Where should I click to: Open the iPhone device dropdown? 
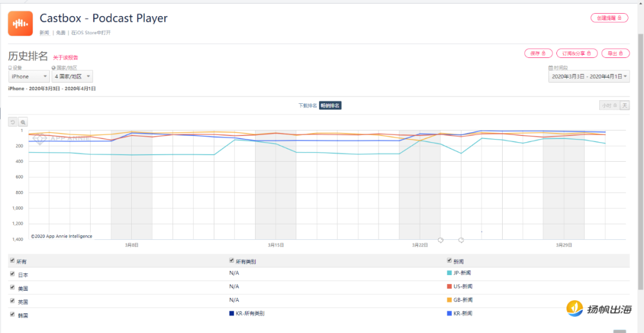coord(29,76)
